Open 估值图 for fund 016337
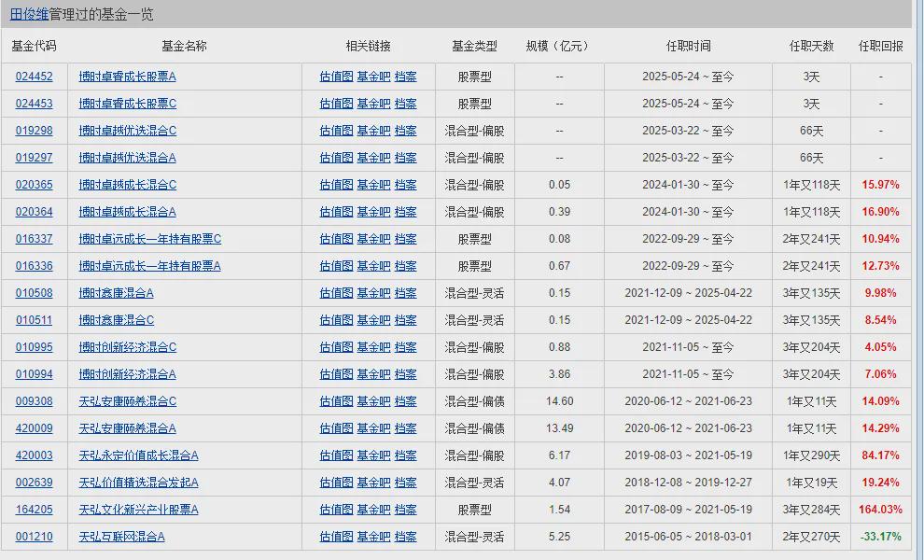 click(337, 239)
